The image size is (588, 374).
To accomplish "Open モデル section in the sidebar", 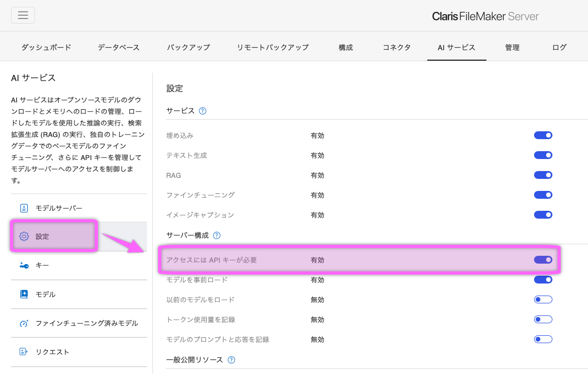I will pyautogui.click(x=79, y=294).
